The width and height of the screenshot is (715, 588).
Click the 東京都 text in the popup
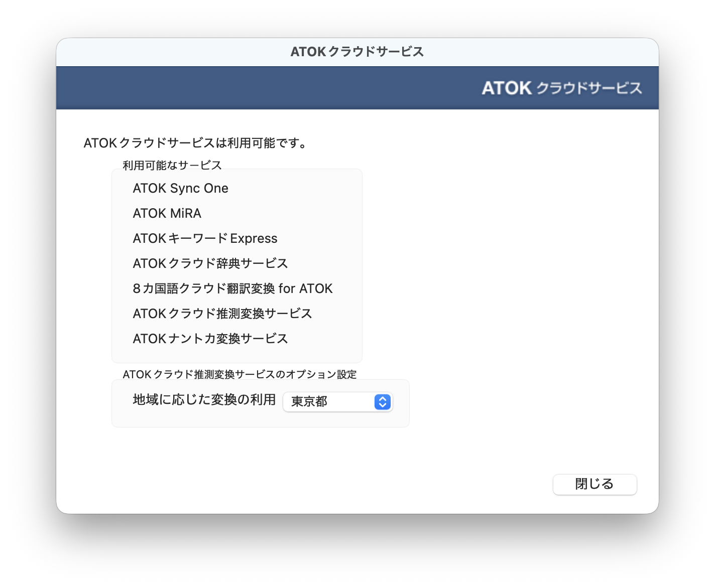pos(309,402)
